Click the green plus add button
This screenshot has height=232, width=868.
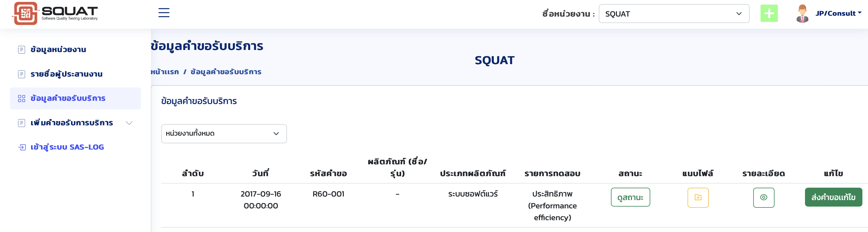[x=769, y=14]
